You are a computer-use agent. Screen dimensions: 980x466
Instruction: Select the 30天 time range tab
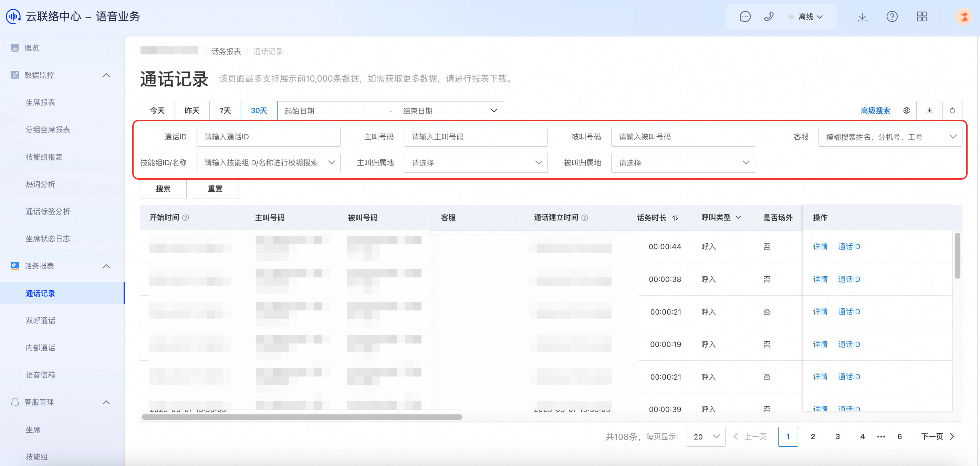(x=259, y=110)
